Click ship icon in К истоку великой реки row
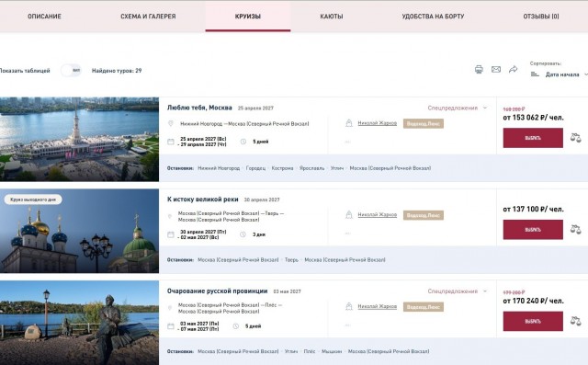The height and width of the screenshot is (365, 588). (x=349, y=214)
